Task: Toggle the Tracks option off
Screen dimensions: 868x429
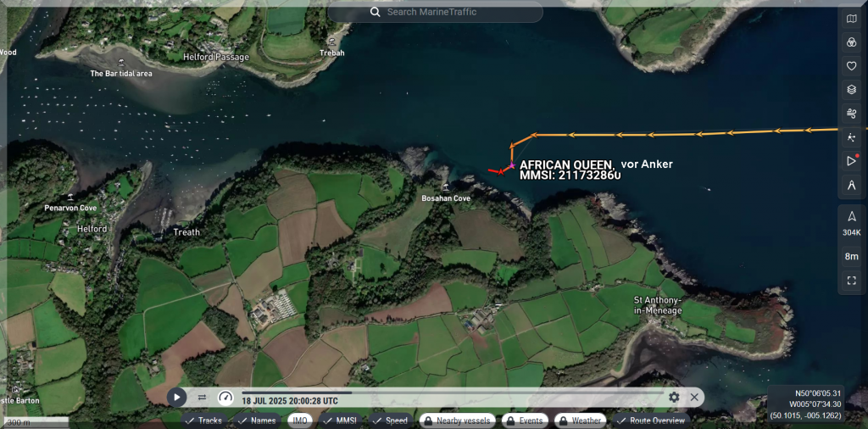Action: (203, 421)
